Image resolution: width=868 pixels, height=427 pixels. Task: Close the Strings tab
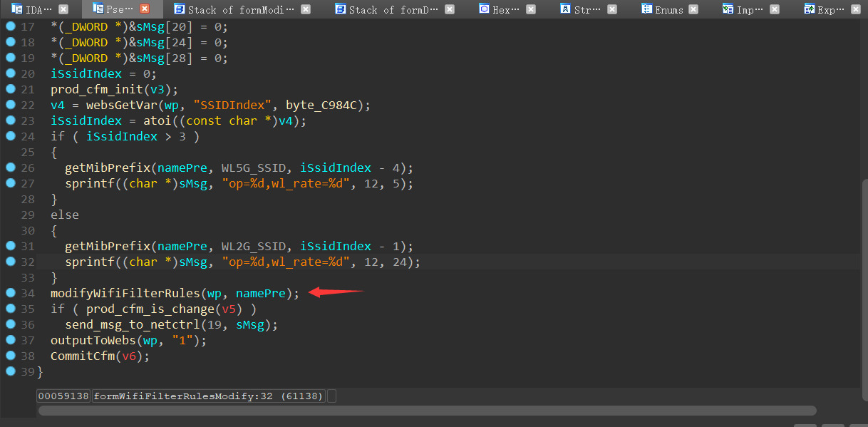611,9
